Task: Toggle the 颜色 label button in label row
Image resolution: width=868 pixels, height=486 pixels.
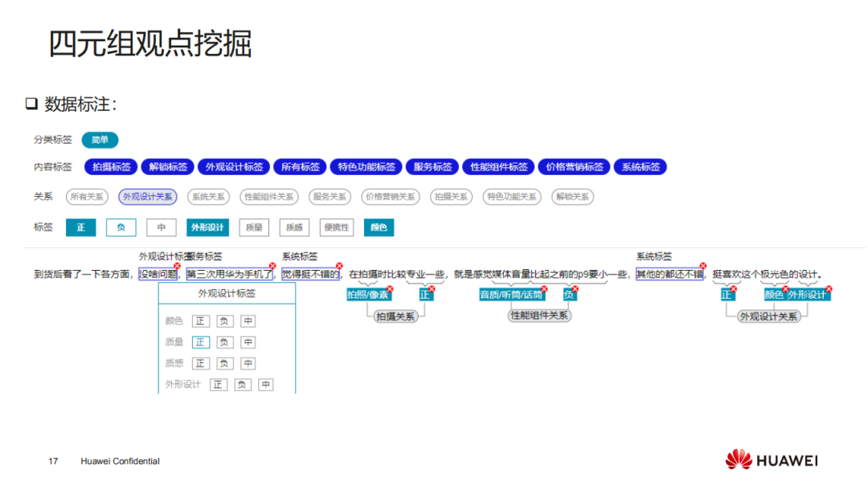Action: pos(379,227)
